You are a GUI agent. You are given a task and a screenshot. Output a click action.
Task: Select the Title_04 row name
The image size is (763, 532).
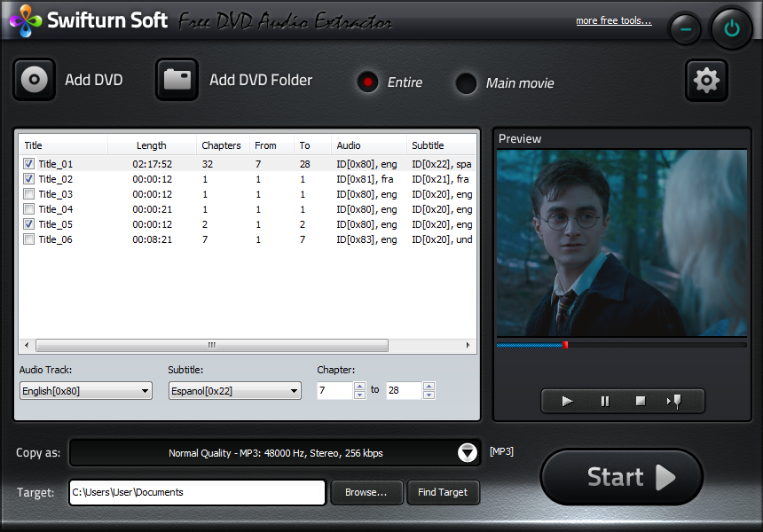coord(56,209)
